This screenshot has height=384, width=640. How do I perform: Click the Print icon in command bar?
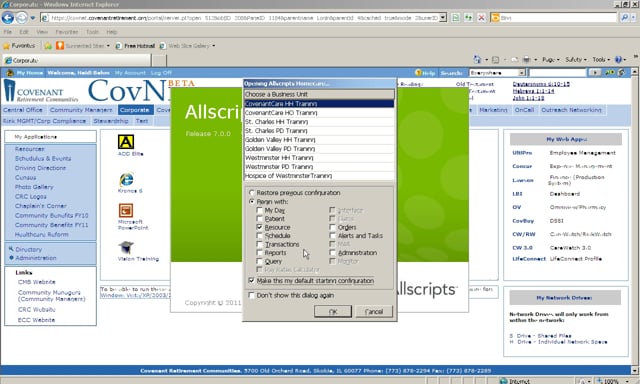click(527, 60)
